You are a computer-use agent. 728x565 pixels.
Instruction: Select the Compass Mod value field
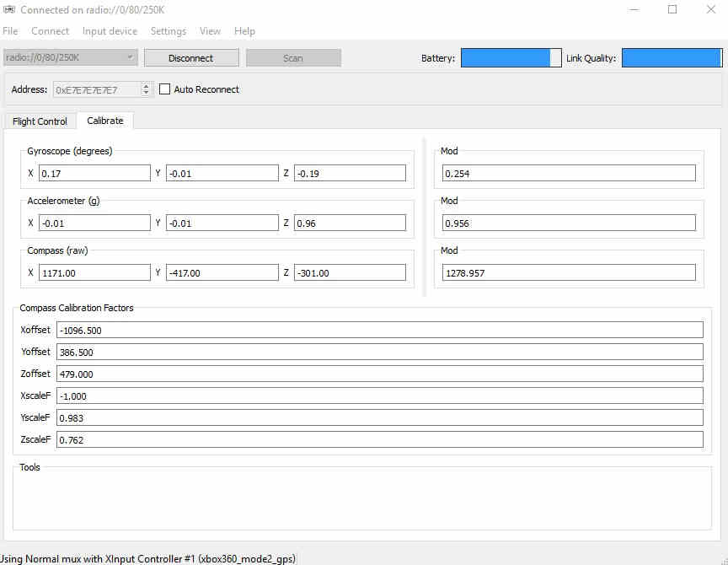[569, 272]
